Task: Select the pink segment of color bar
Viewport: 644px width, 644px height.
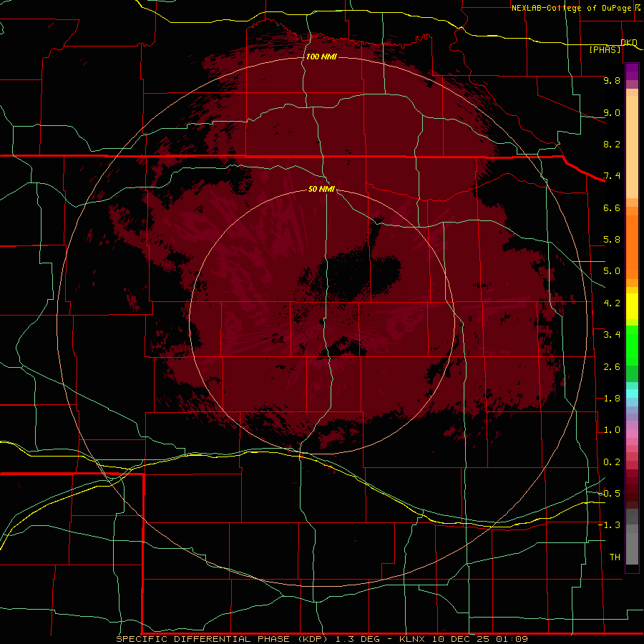Action: pyautogui.click(x=632, y=434)
